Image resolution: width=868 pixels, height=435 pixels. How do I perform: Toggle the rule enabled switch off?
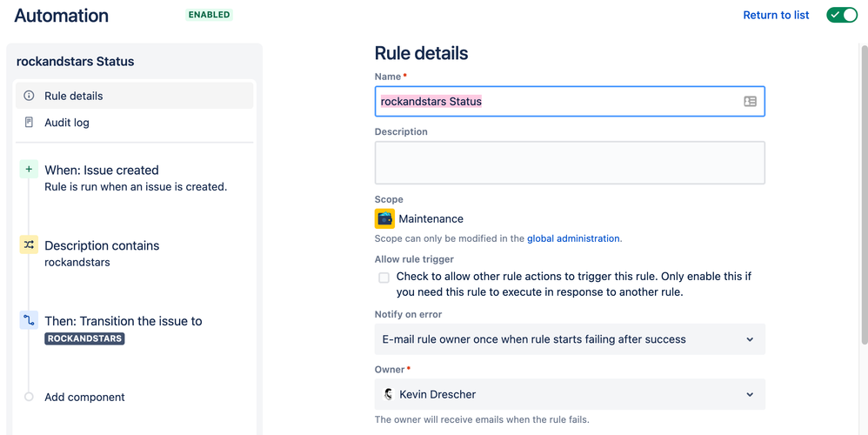841,15
